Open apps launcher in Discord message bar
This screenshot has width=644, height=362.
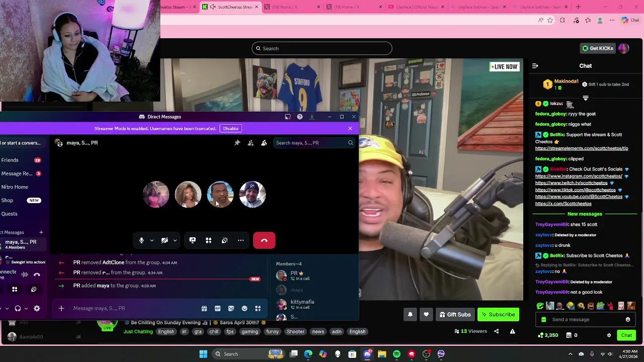coord(258,308)
